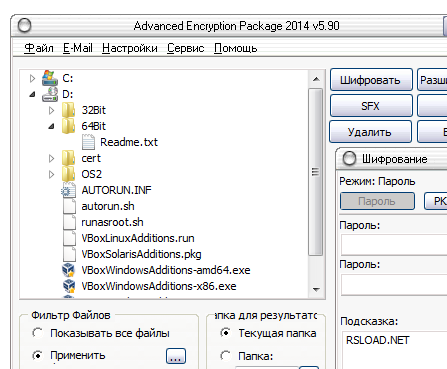Click the runasroot.sh file icon
The height and width of the screenshot is (369, 447).
69,222
